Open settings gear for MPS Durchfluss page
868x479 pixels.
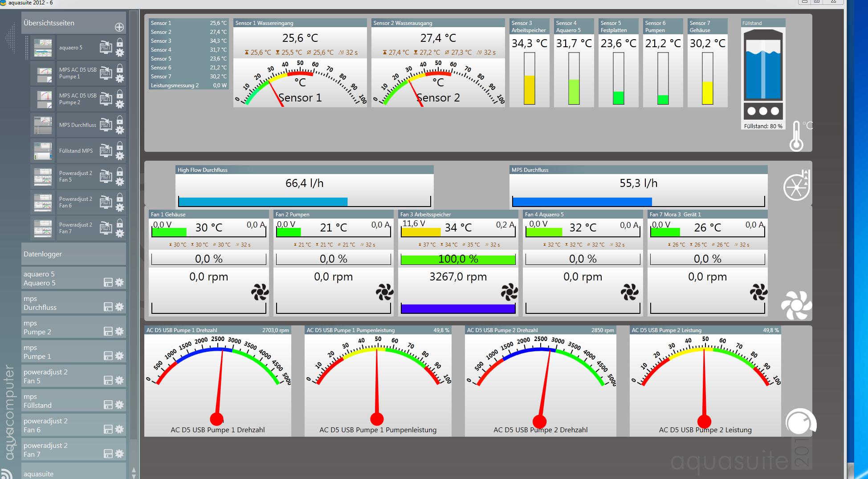click(x=120, y=130)
